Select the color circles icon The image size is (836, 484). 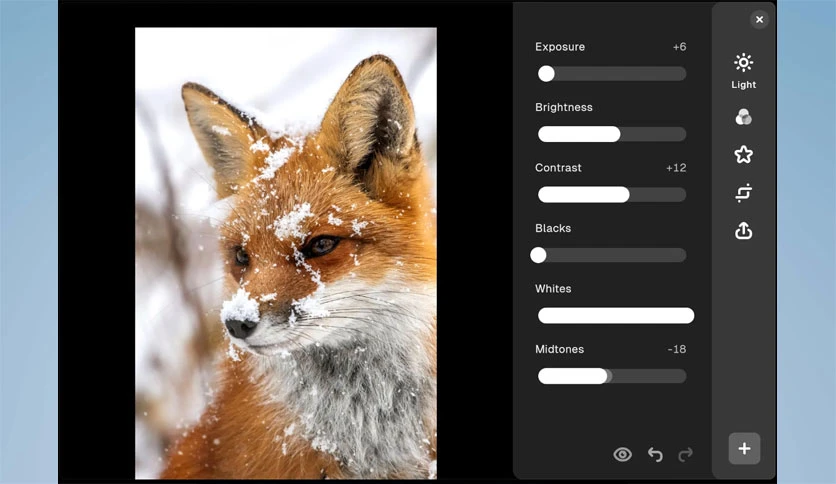click(x=743, y=117)
